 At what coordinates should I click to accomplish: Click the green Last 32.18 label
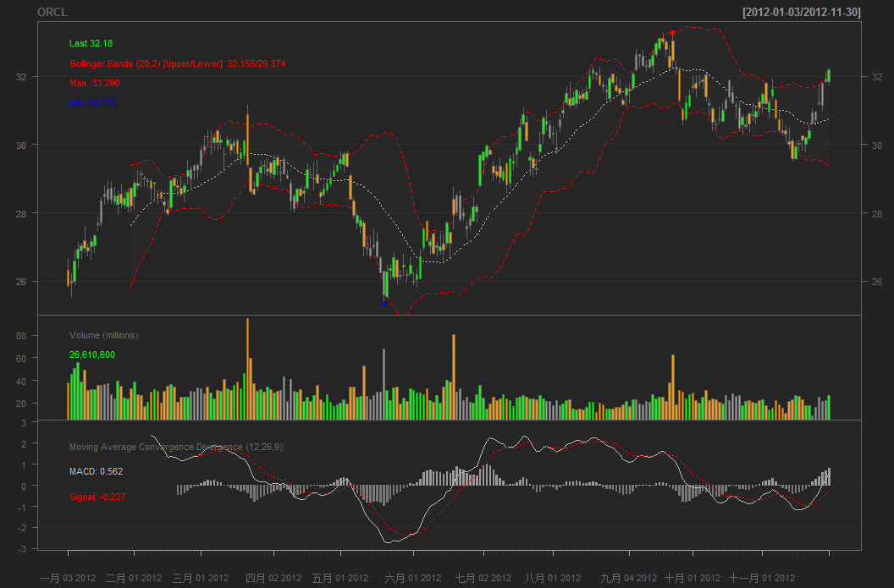pos(91,43)
